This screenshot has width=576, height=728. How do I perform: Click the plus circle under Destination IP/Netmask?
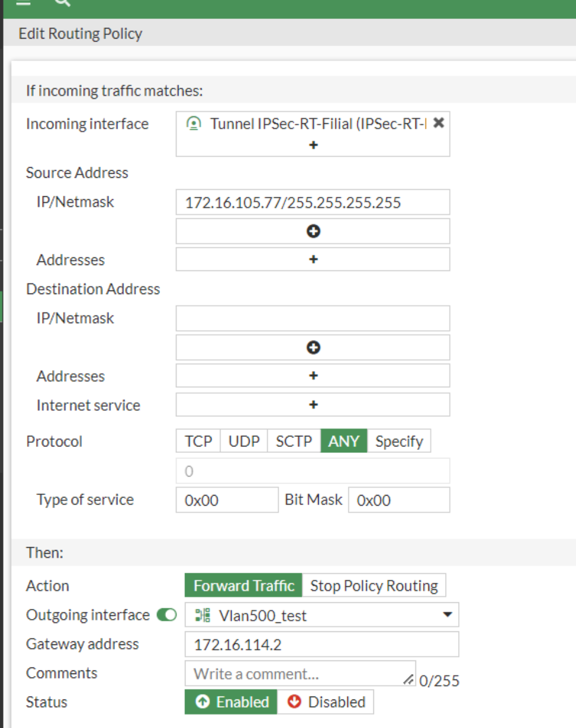pos(313,347)
